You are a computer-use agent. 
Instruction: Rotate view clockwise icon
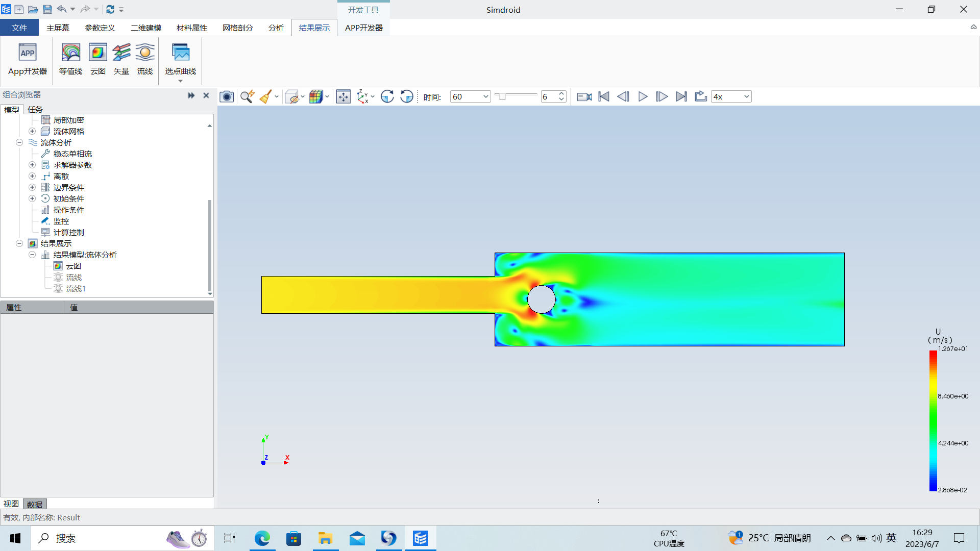[x=387, y=96]
